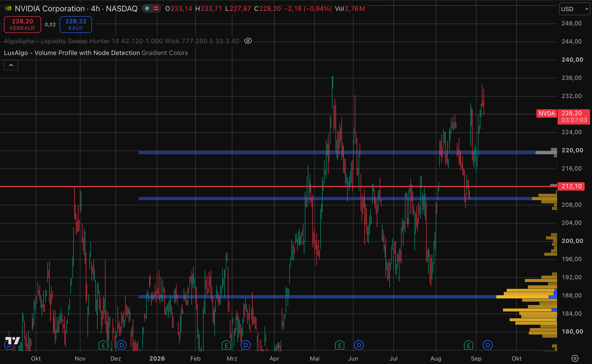This screenshot has height=364, width=592.
Task: Open chart settings via the gear icon
Action: pyautogui.click(x=575, y=358)
